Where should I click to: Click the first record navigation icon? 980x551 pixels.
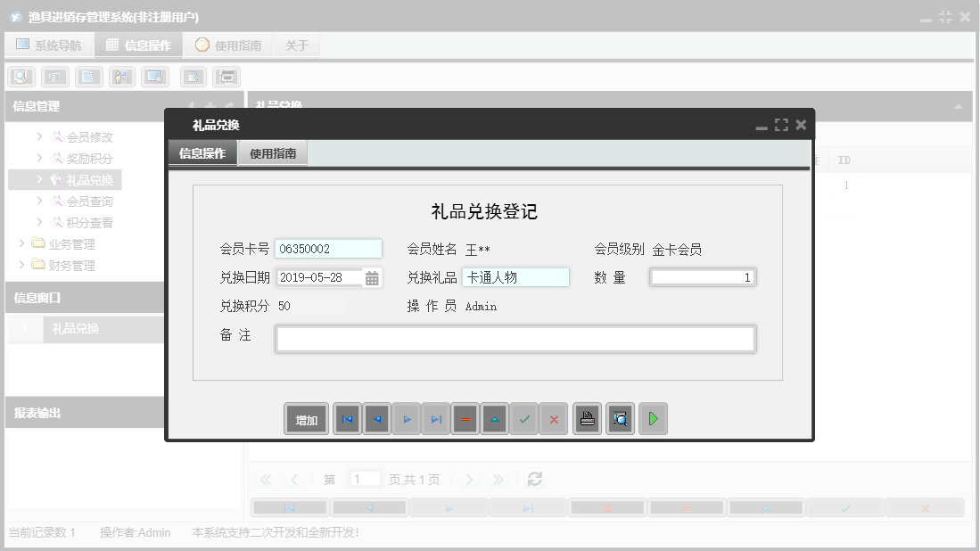tap(347, 418)
